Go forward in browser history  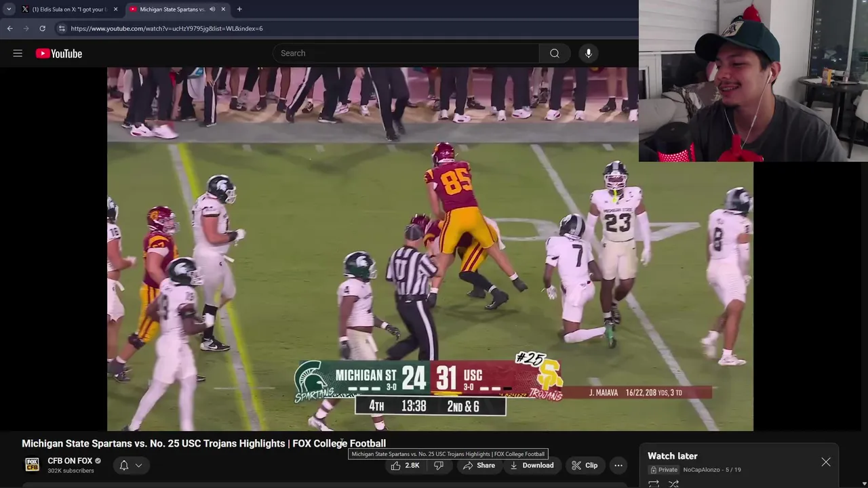tap(26, 28)
